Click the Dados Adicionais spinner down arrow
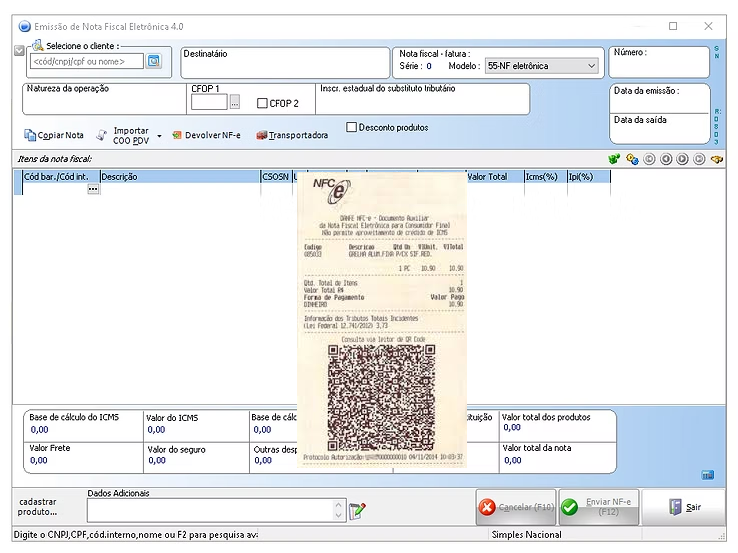 point(339,516)
